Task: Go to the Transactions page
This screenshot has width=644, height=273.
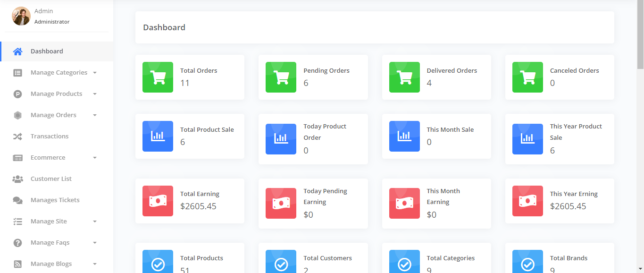Action: pos(50,136)
